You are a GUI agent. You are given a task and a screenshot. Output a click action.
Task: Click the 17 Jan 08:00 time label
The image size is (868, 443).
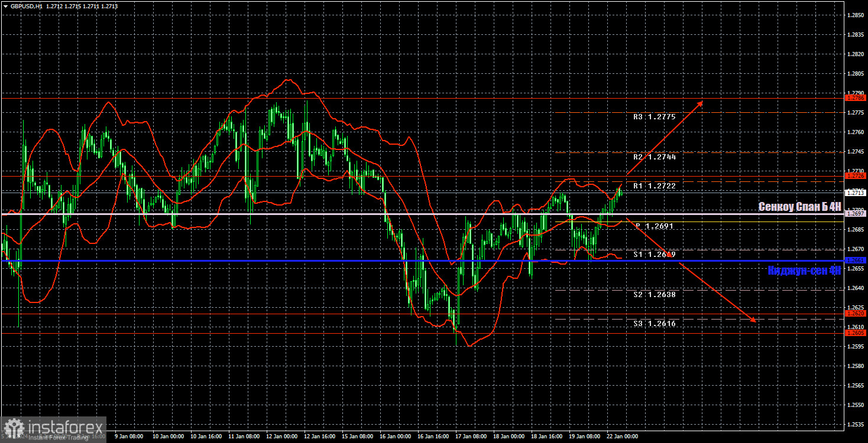click(471, 437)
